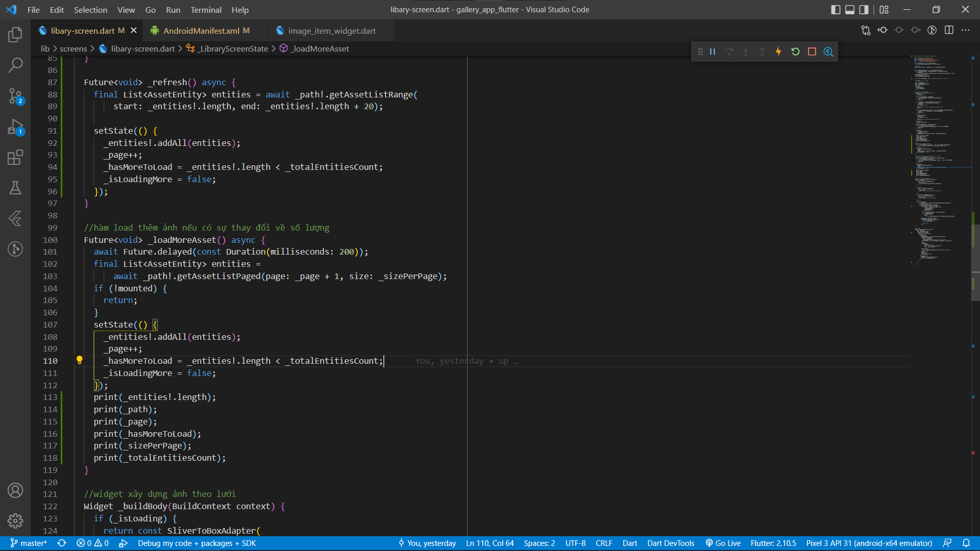Image resolution: width=980 pixels, height=551 pixels.
Task: Open the Run and Debug sidebar
Action: (15, 128)
